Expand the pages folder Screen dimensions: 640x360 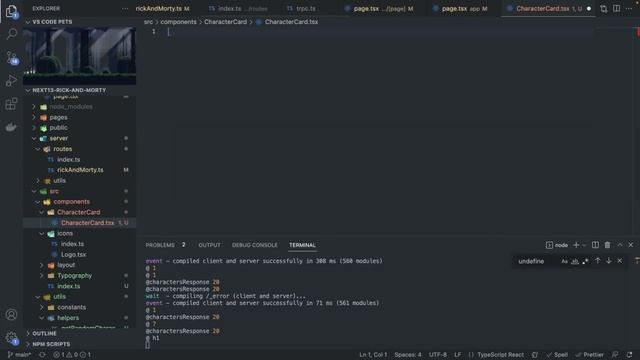tap(58, 117)
